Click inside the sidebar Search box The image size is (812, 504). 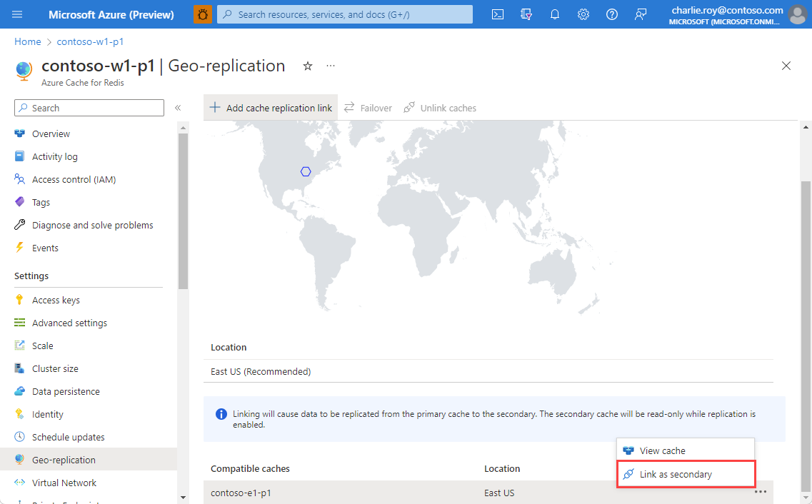pos(89,107)
